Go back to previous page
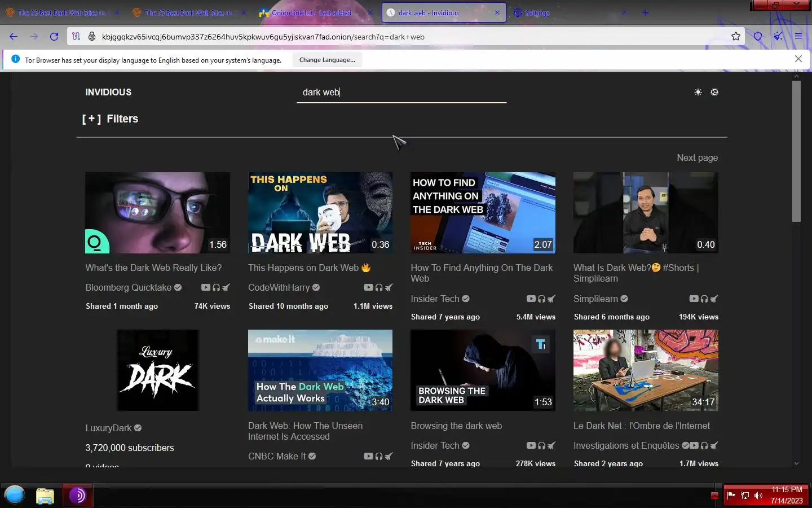 [x=14, y=37]
